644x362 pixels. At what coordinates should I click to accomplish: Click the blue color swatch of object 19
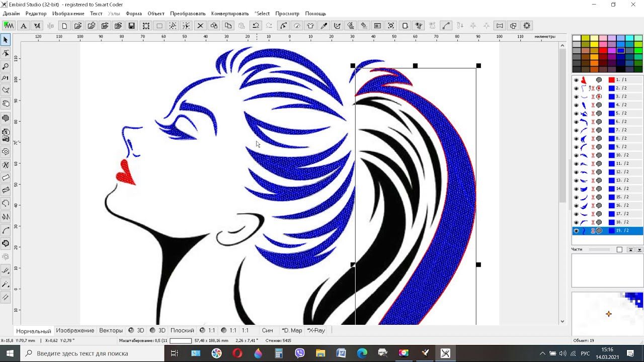pos(611,231)
